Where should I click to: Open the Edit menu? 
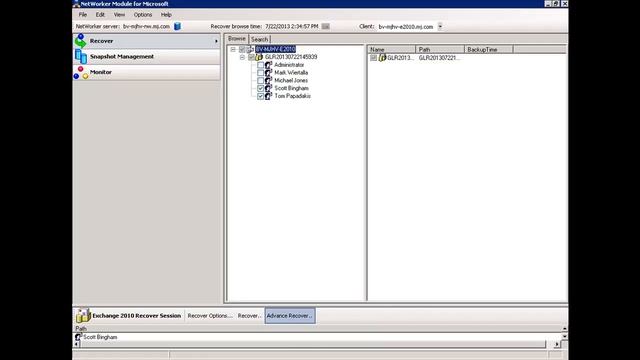click(x=100, y=15)
